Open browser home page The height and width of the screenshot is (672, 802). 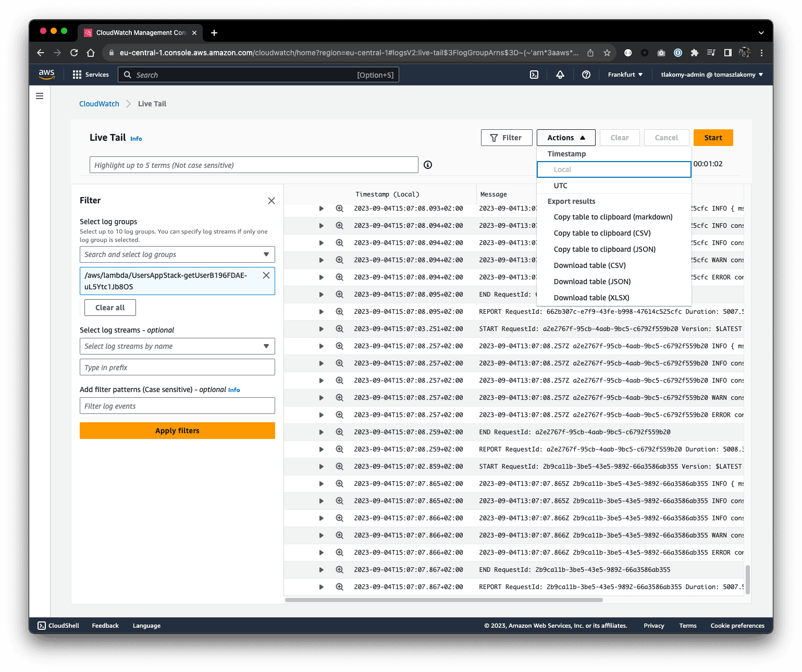(x=91, y=53)
